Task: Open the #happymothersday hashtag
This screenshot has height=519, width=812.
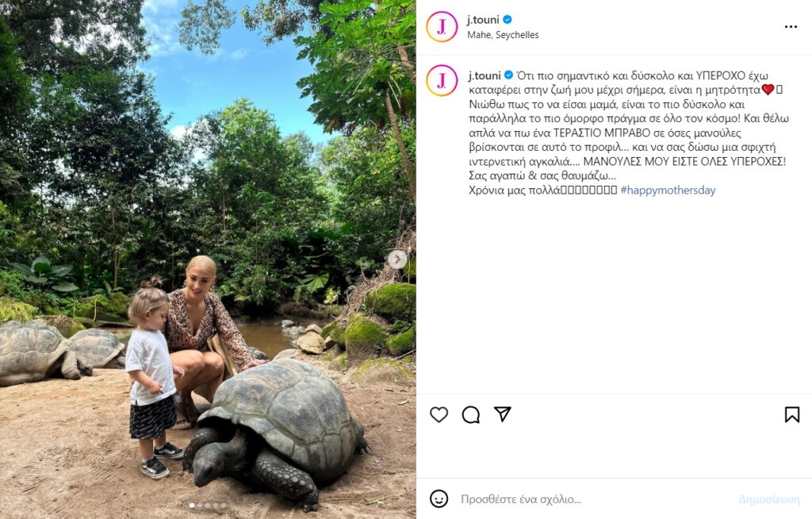Action: 668,190
